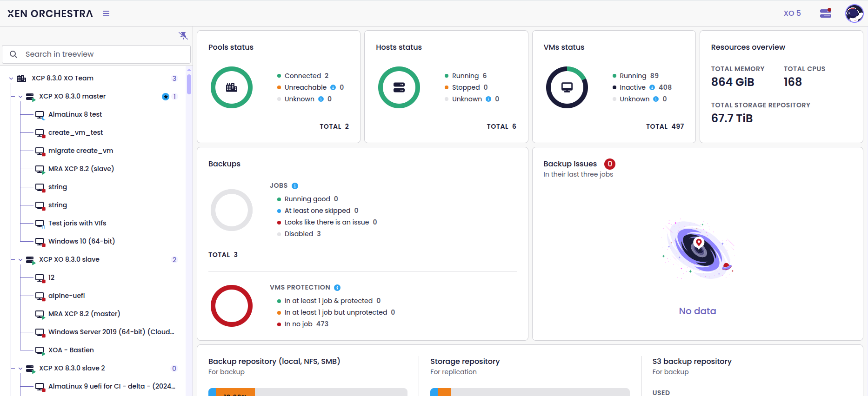Image resolution: width=868 pixels, height=396 pixels.
Task: Click the Unreachable pools info icon
Action: [x=333, y=87]
